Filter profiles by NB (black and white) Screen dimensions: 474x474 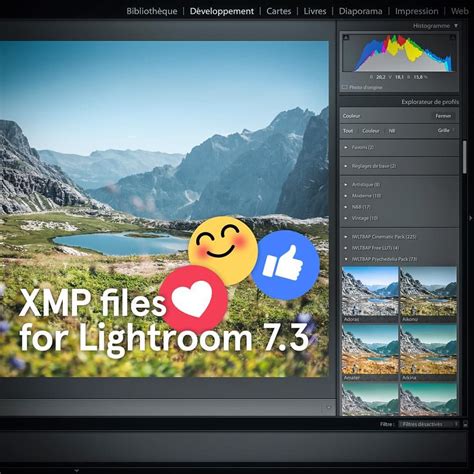click(392, 131)
